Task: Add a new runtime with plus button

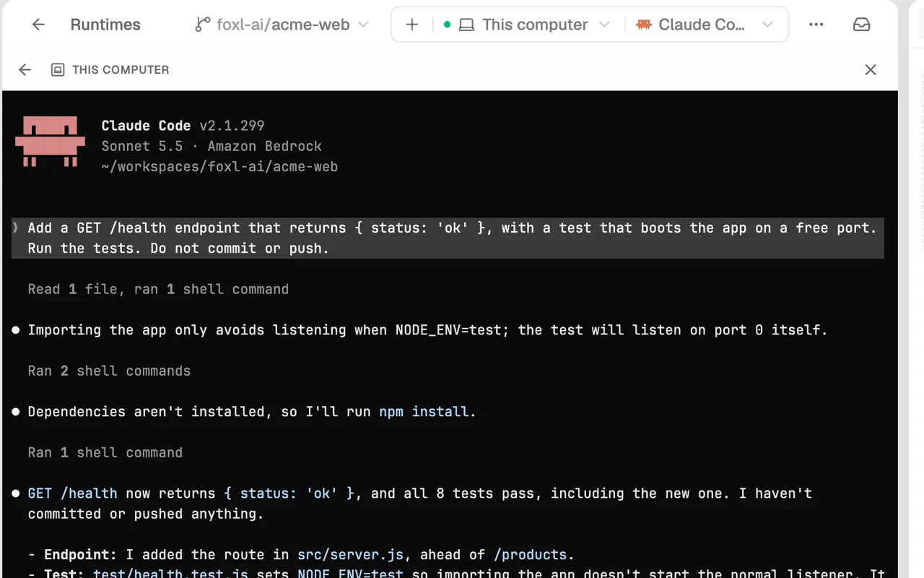Action: pos(412,25)
